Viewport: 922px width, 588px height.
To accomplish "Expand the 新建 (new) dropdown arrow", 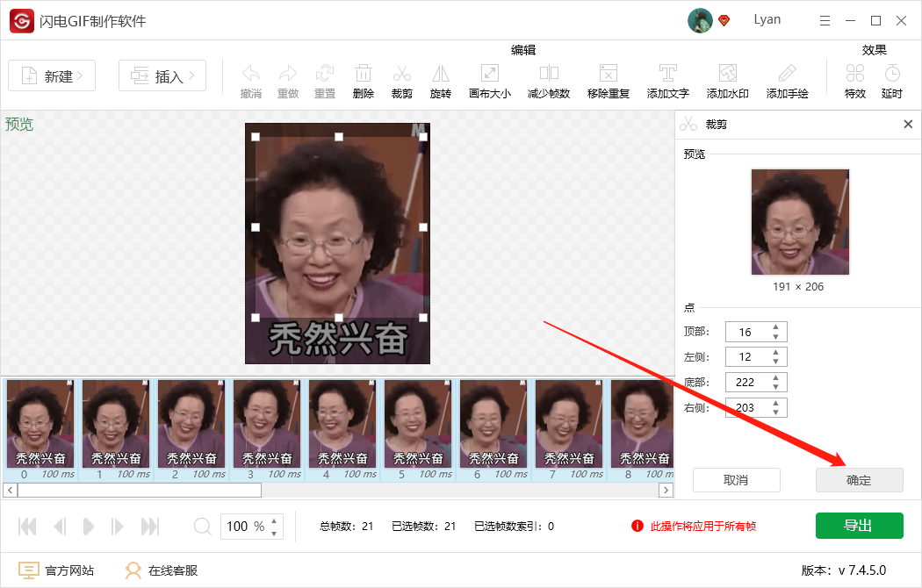I will coord(80,75).
